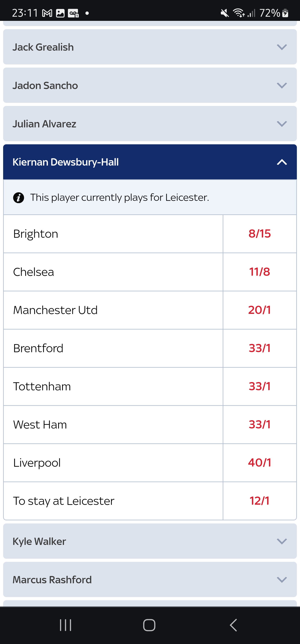300x644 pixels.
Task: Tap the Android back arrow
Action: [233, 625]
